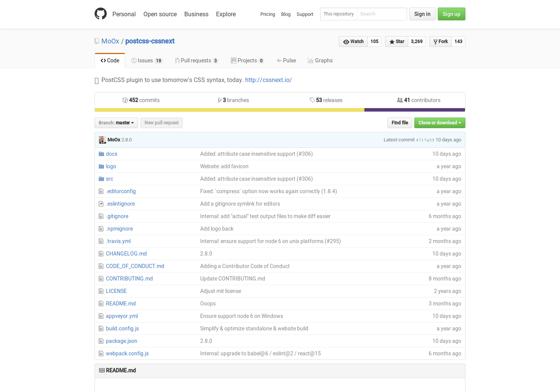Click the branch icon next to 3 branches
The height and width of the screenshot is (392, 560).
pyautogui.click(x=220, y=100)
